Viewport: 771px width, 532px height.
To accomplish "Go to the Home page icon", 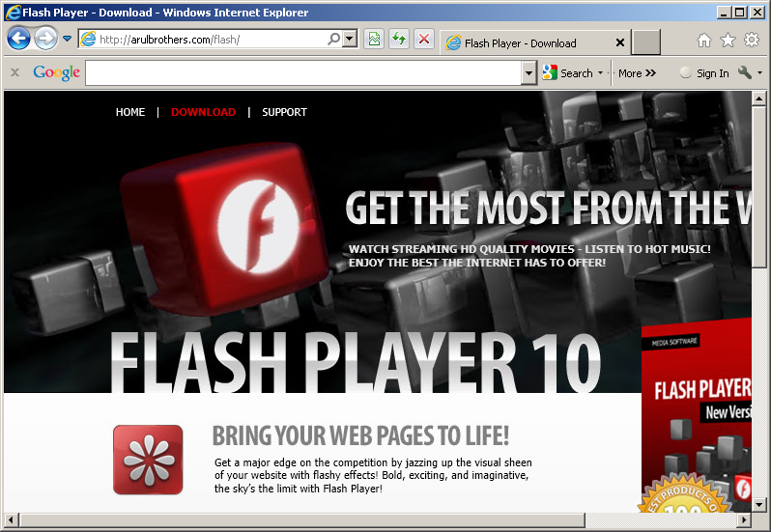I will pos(704,40).
